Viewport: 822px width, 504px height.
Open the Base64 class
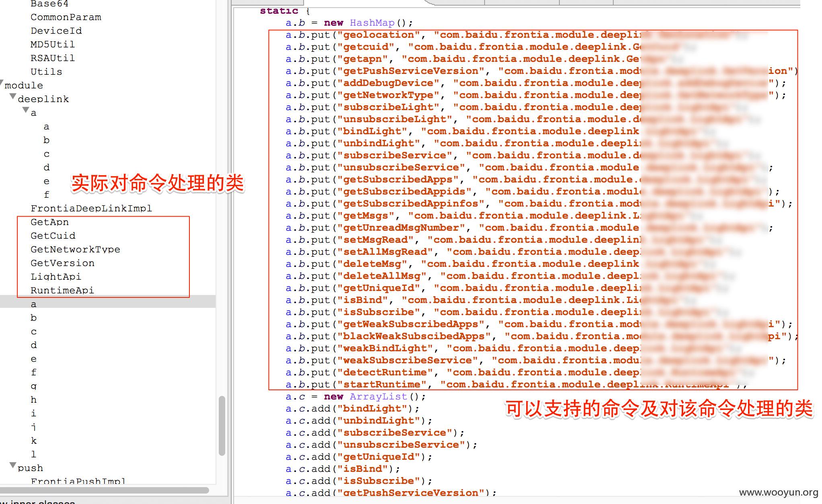pyautogui.click(x=49, y=4)
